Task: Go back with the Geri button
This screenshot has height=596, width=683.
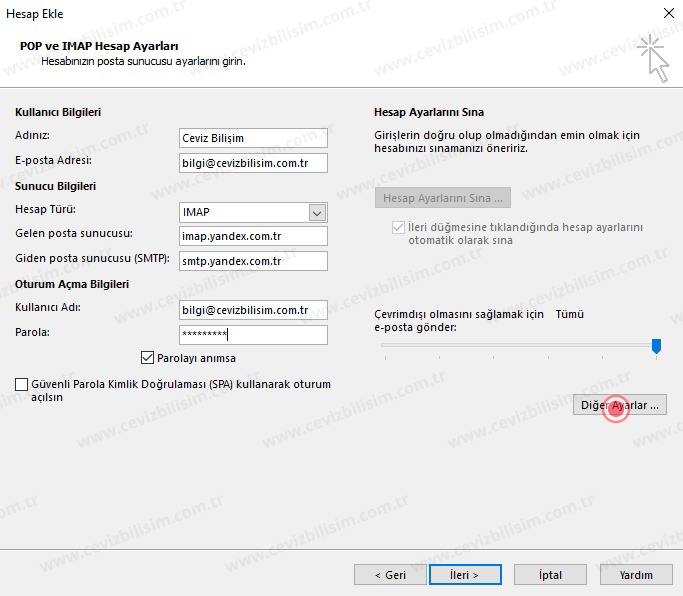Action: pos(389,575)
